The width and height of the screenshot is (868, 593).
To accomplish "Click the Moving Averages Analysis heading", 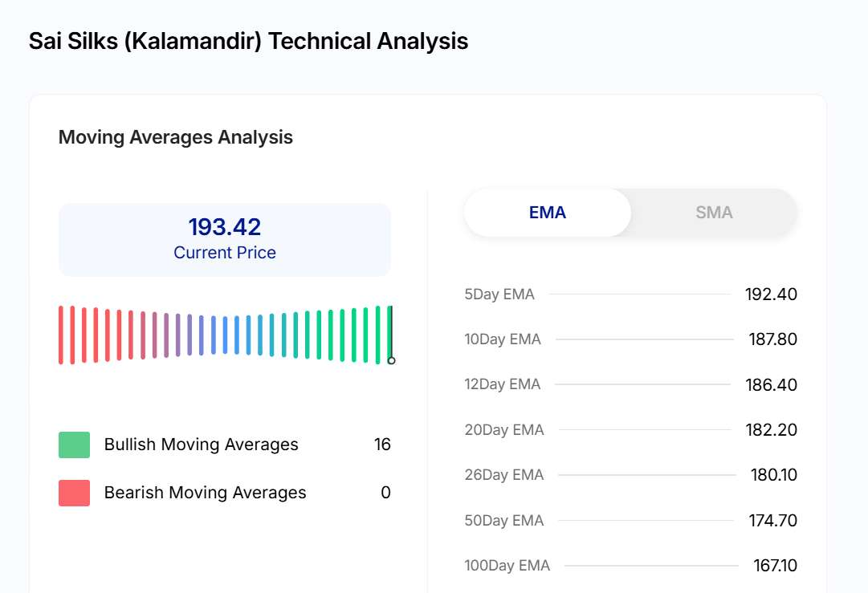I will [x=175, y=137].
